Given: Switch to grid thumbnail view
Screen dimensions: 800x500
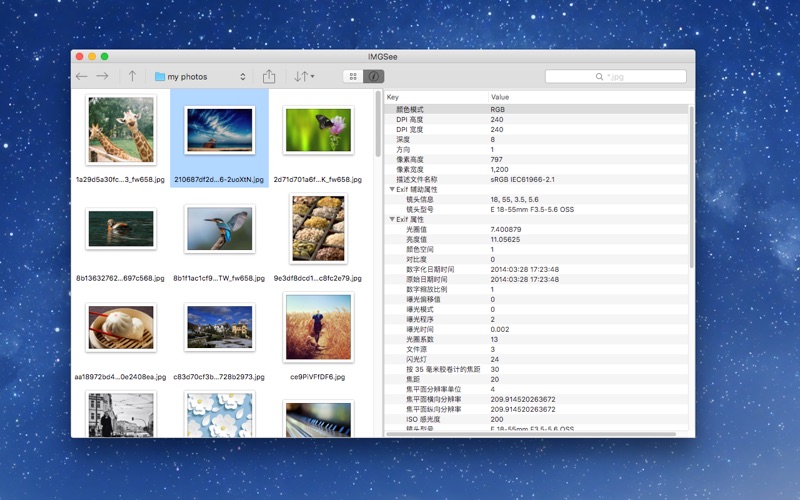Looking at the screenshot, I should [x=353, y=77].
